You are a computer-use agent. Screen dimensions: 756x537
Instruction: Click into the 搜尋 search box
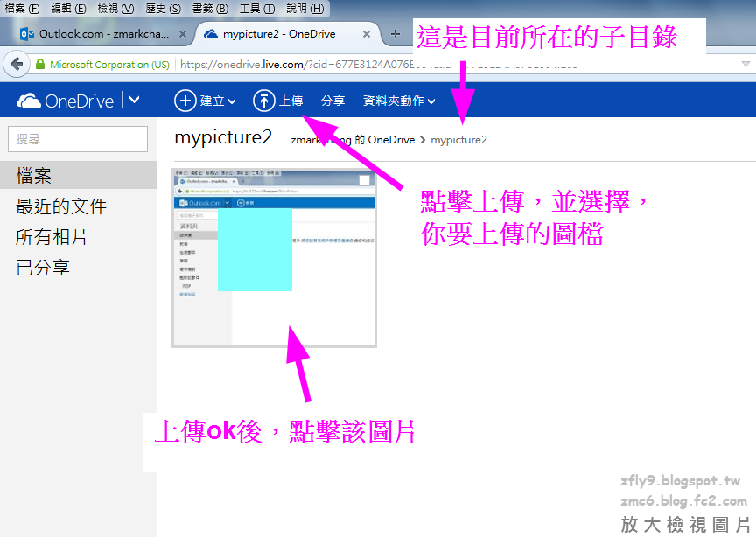point(78,139)
